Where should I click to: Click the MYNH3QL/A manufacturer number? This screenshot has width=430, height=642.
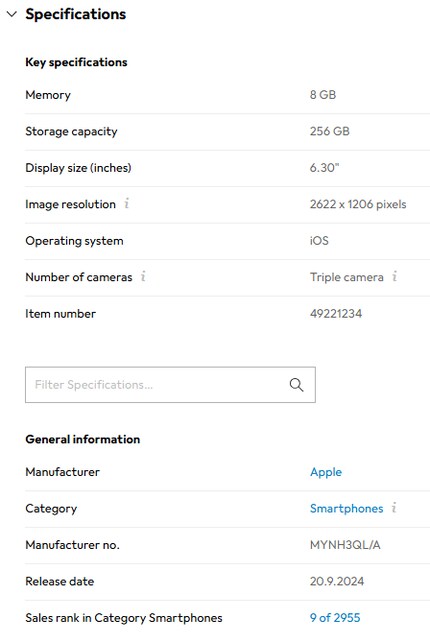coord(345,545)
